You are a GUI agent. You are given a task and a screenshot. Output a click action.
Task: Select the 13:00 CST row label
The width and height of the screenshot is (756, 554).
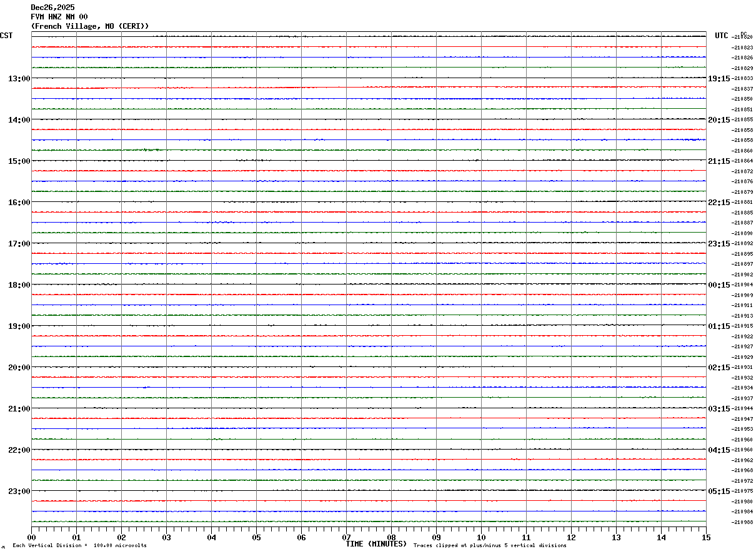tap(19, 79)
